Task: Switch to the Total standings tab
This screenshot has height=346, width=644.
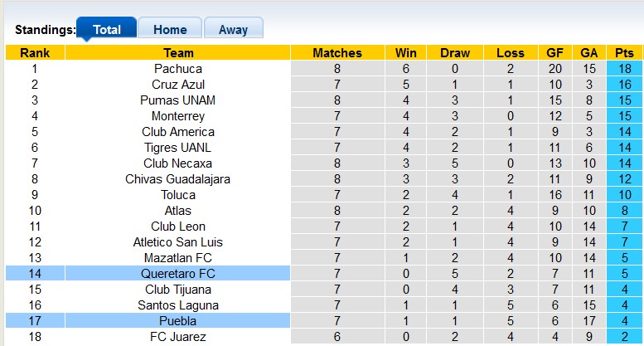Action: click(x=107, y=30)
